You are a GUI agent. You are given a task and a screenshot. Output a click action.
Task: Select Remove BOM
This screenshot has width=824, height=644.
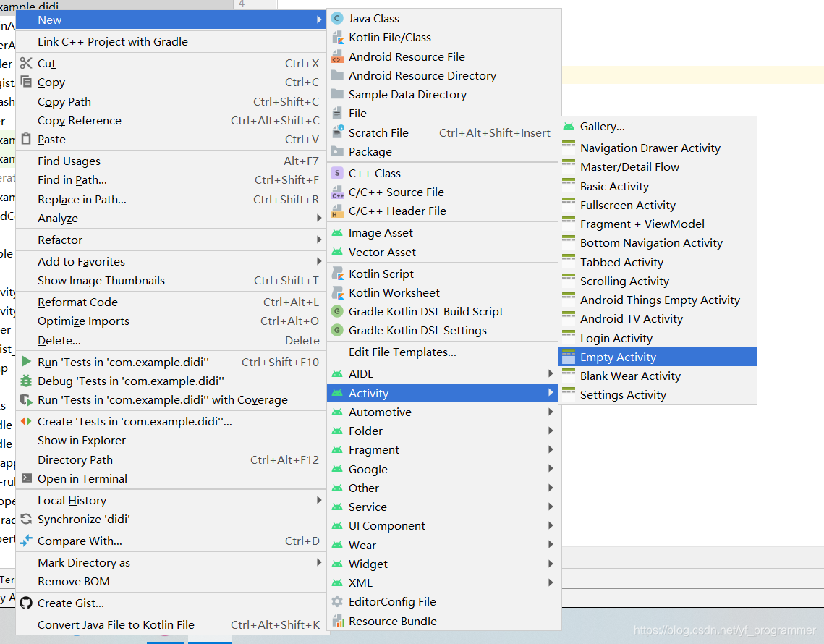click(171, 582)
